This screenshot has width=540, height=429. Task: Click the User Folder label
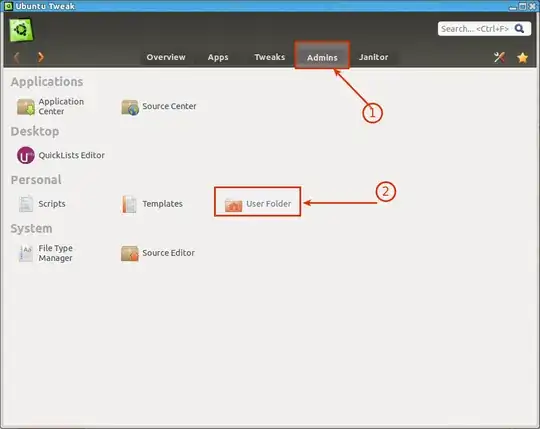[x=269, y=204]
